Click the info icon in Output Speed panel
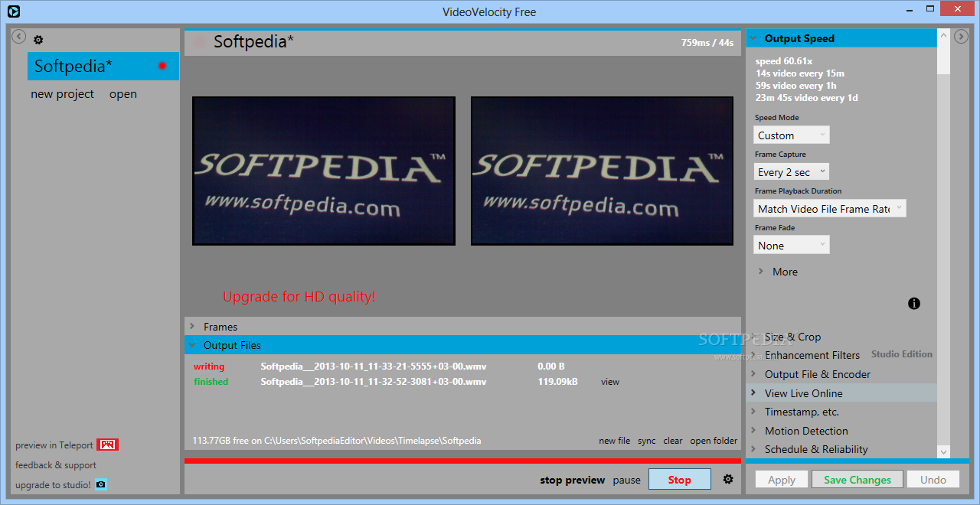Viewport: 980px width, 505px height. point(914,304)
